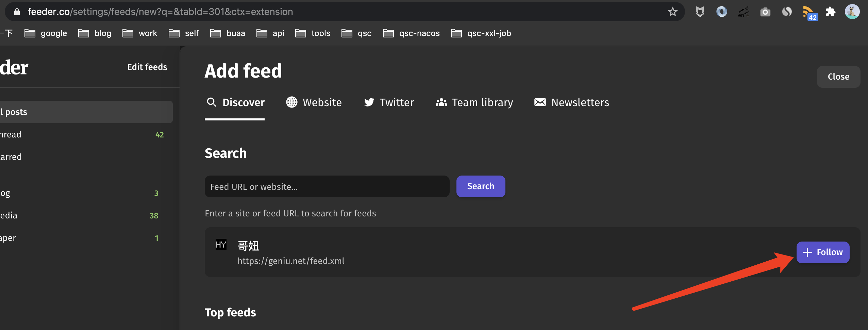Open the tools bookmarks folder

coord(313,33)
